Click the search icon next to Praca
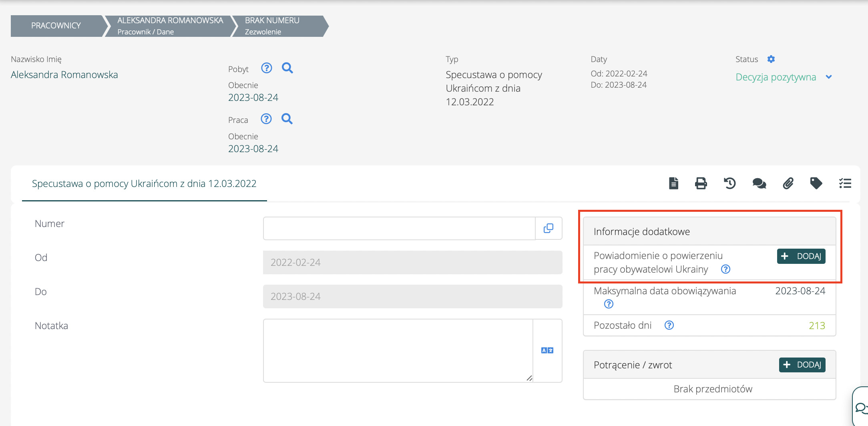The image size is (868, 426). 287,119
